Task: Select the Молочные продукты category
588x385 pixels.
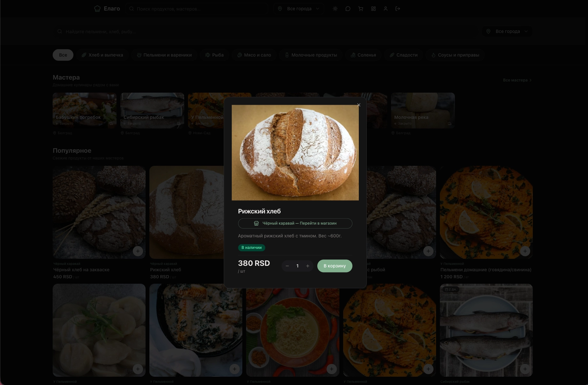Action: tap(311, 55)
